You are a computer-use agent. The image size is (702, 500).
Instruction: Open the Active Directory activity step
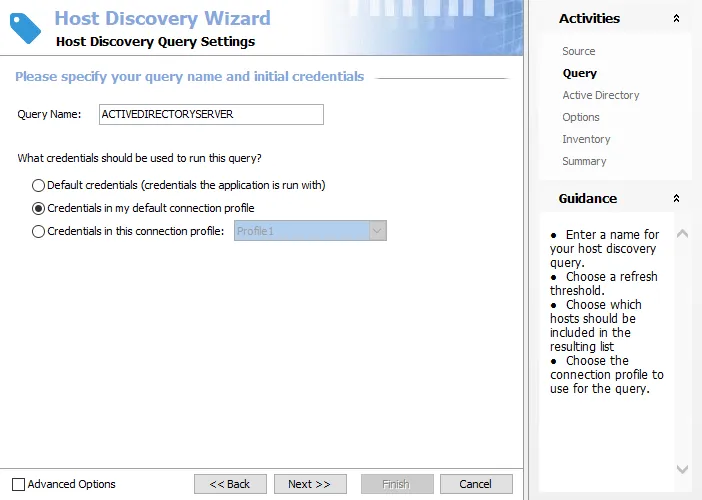click(600, 95)
